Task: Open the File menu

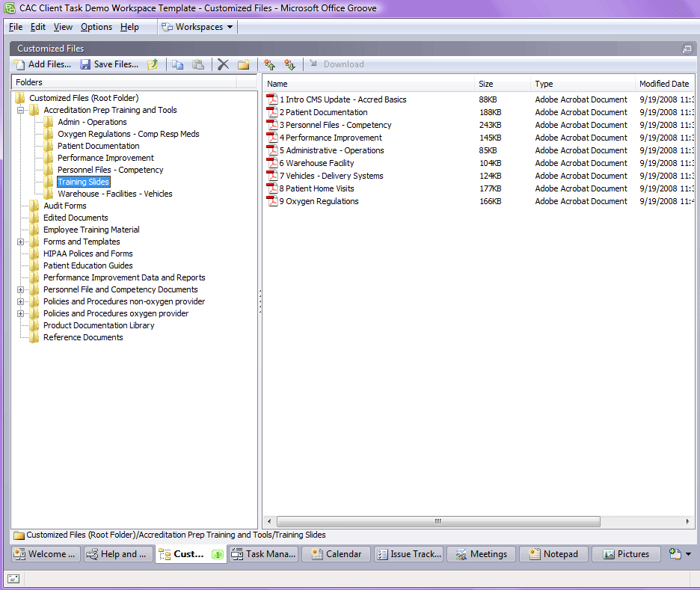Action: (x=16, y=27)
